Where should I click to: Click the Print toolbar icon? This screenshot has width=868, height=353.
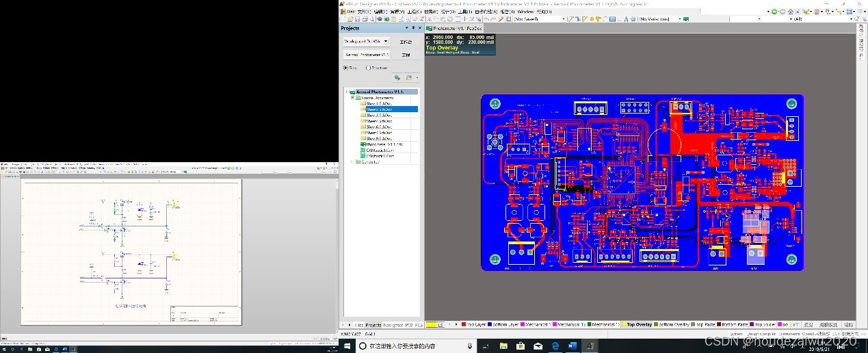tap(365, 19)
